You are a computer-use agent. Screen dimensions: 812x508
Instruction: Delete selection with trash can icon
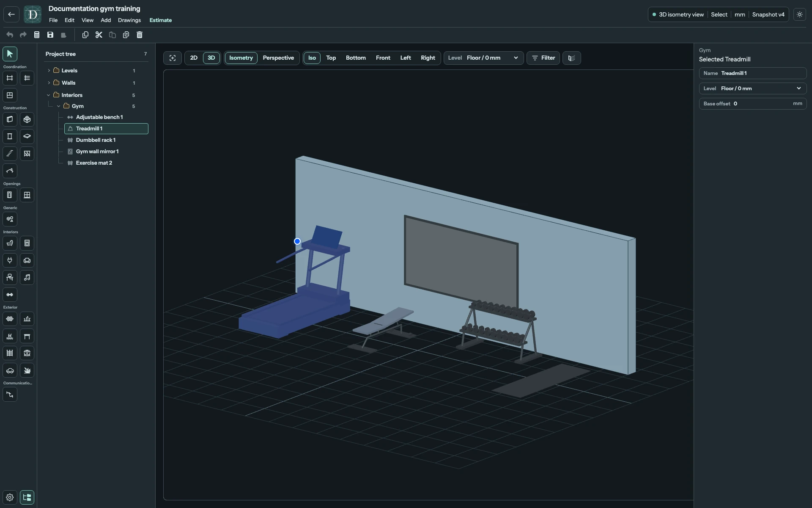coord(140,35)
